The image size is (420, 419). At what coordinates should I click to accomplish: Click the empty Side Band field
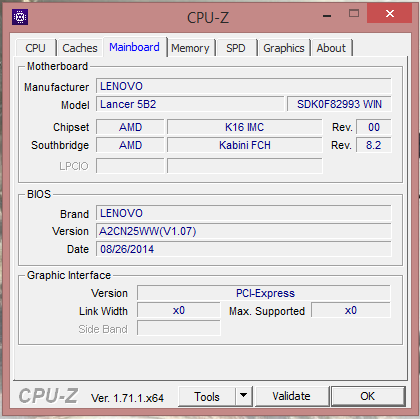pyautogui.click(x=179, y=328)
